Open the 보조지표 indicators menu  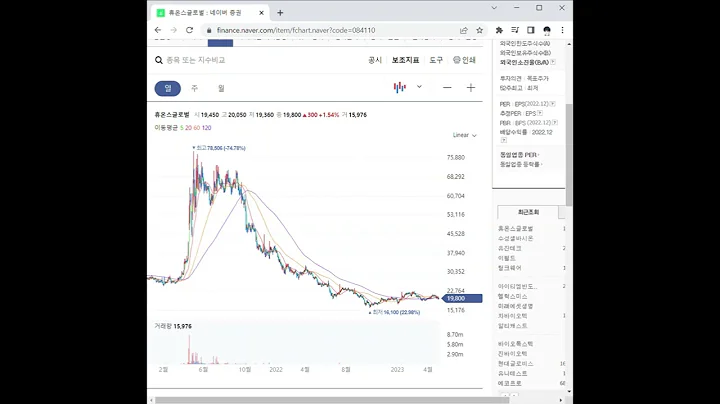pyautogui.click(x=405, y=60)
